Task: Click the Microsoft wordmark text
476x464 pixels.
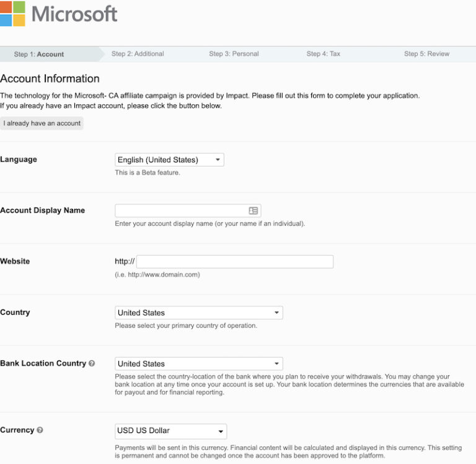Action: (x=74, y=14)
